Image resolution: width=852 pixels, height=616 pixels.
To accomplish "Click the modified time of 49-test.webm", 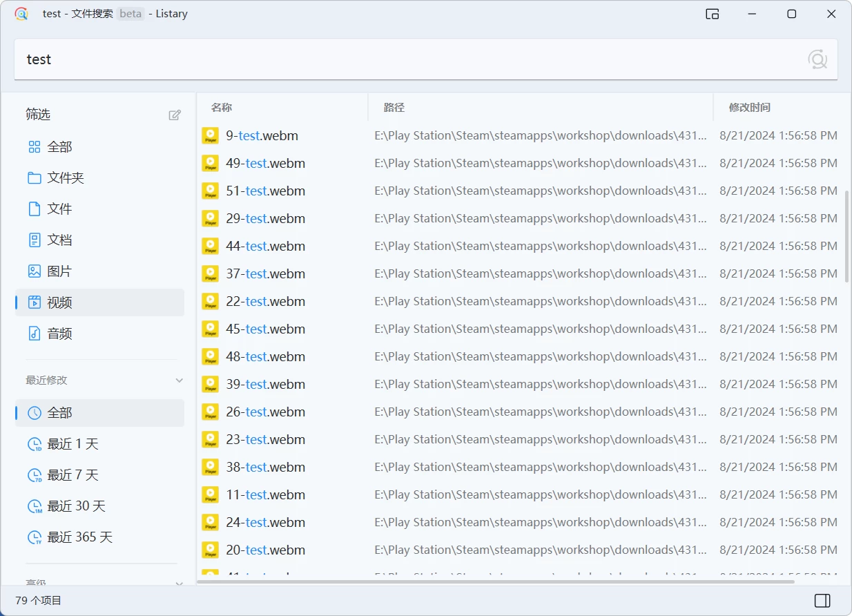I will [778, 163].
